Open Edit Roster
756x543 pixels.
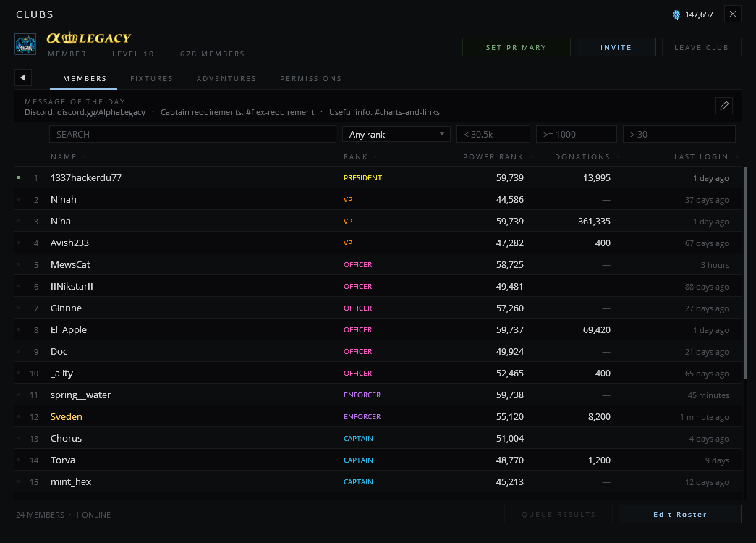coord(680,515)
